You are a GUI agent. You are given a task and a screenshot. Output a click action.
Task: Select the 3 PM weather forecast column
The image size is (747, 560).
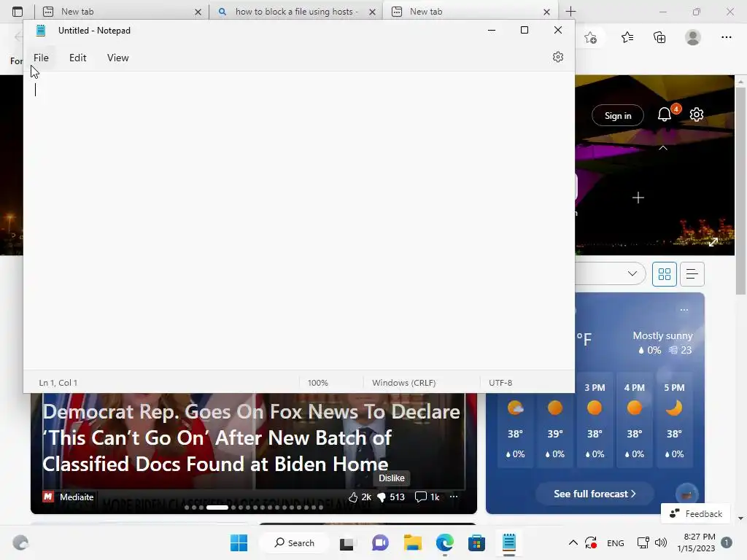click(595, 421)
